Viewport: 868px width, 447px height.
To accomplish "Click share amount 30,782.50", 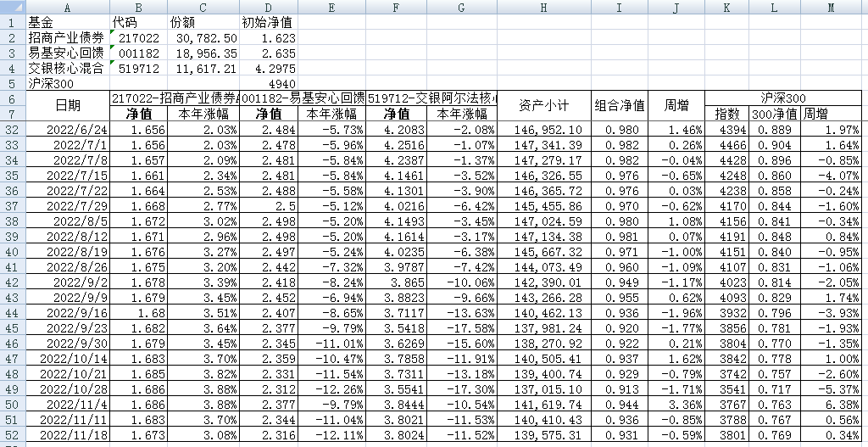I will [x=203, y=38].
